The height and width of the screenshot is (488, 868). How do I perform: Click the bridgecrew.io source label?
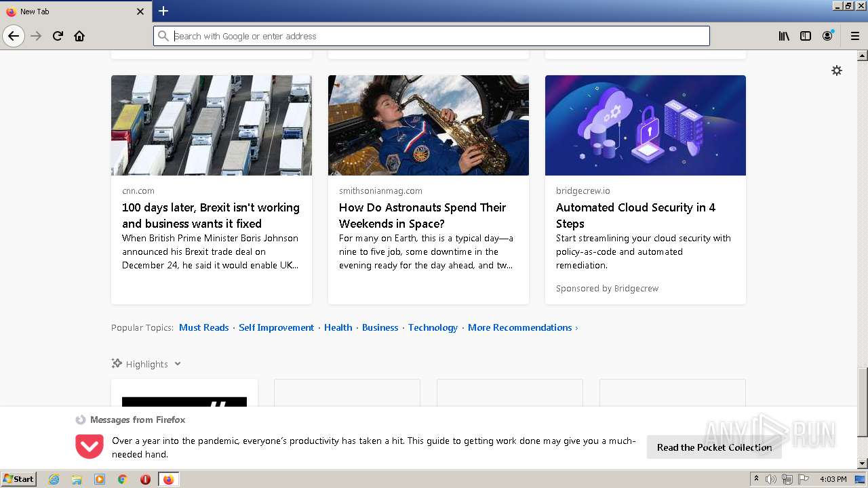click(x=583, y=191)
